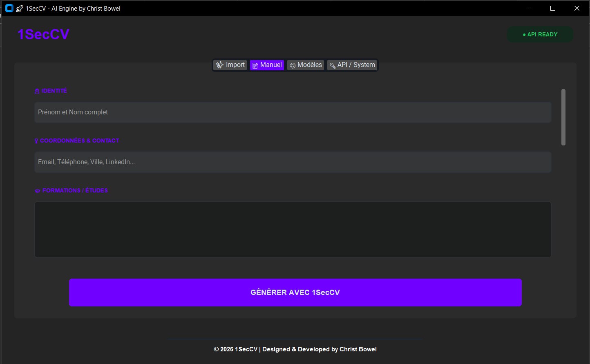
Task: Select the Manuel tab label
Action: [271, 65]
